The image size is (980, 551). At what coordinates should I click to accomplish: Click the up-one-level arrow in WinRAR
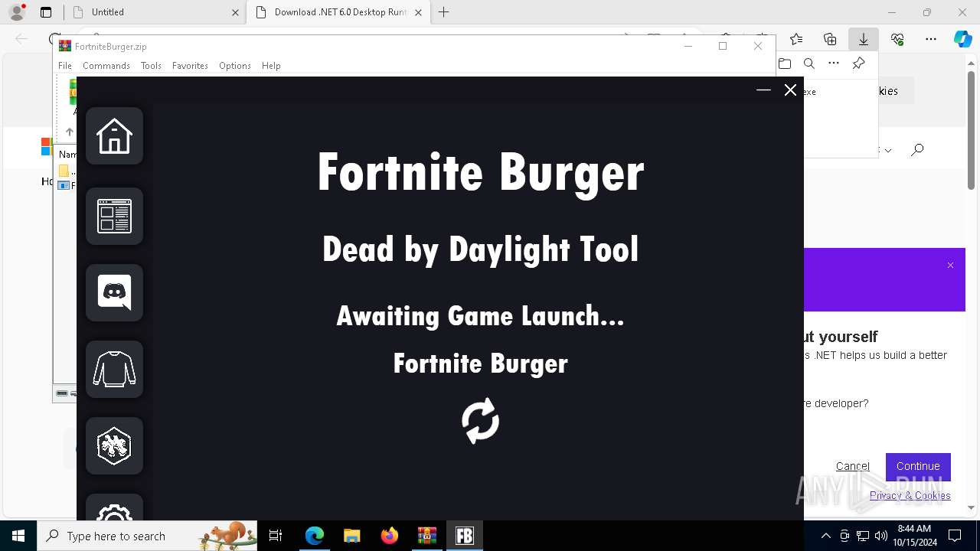coord(69,132)
